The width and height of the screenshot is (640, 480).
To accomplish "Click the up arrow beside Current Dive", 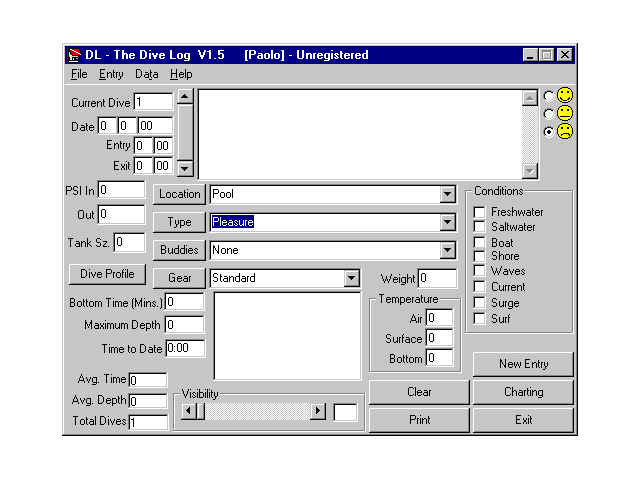I will pos(184,97).
